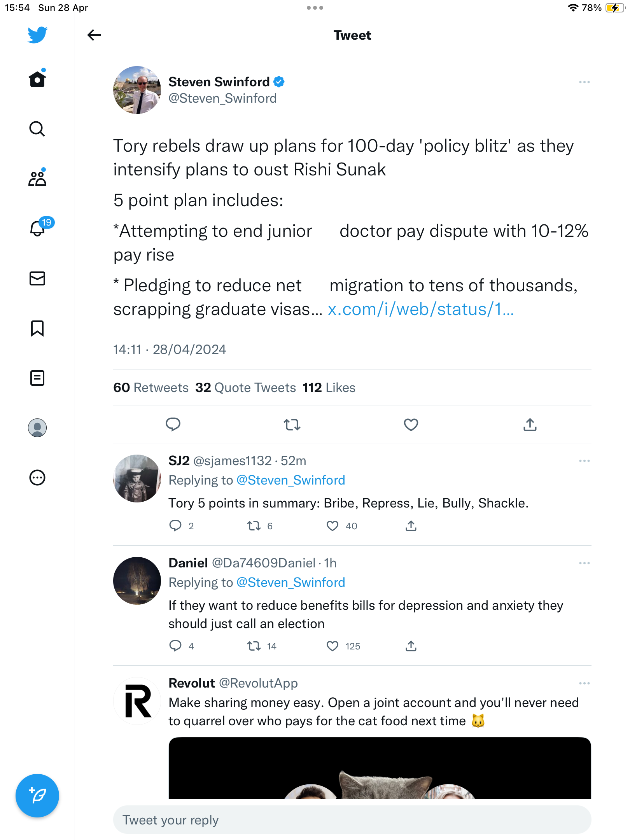Open more options on SJ2's reply
The image size is (630, 840).
(x=584, y=461)
